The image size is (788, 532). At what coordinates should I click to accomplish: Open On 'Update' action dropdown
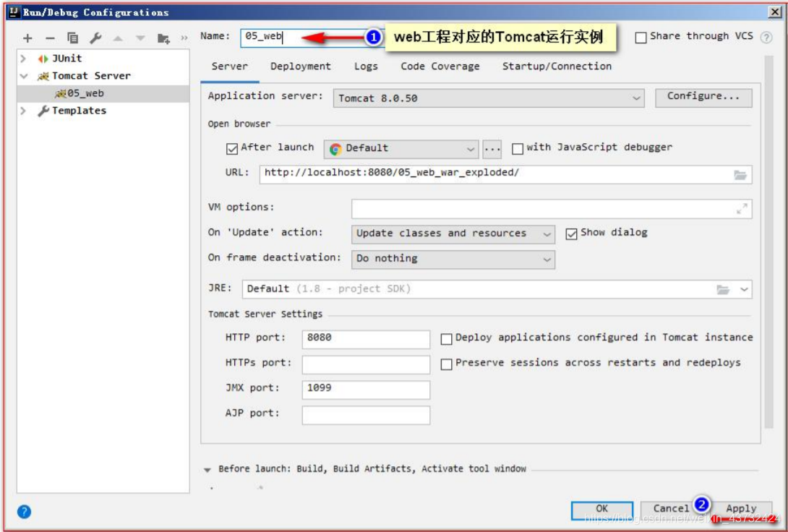click(x=453, y=233)
